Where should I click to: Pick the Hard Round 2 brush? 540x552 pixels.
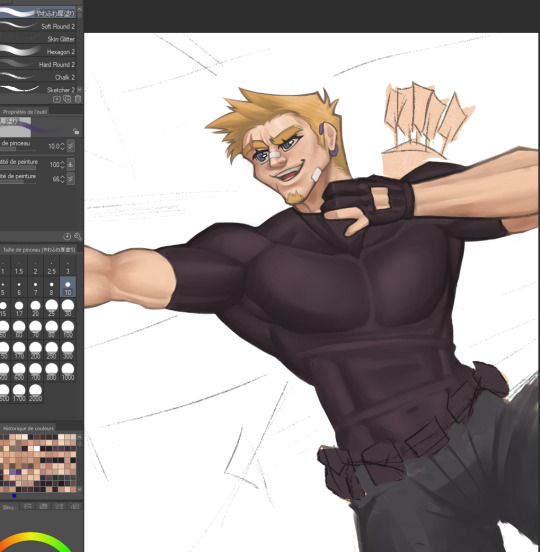pyautogui.click(x=38, y=64)
